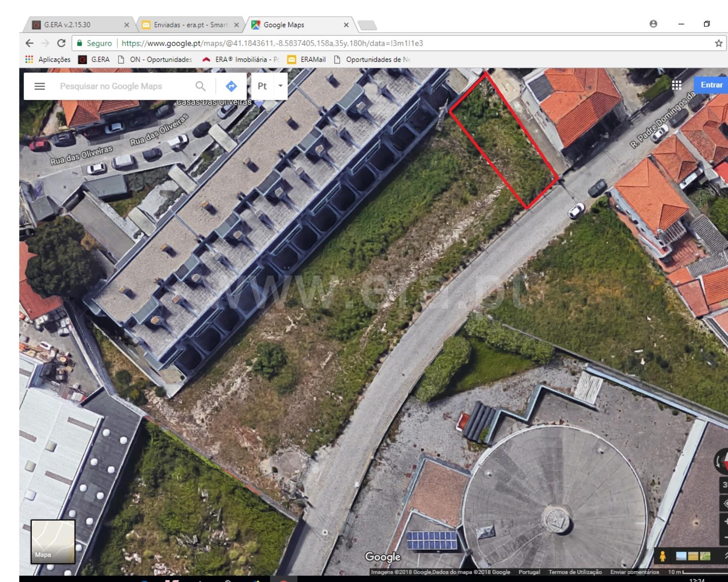Click the search magnifier icon
This screenshot has width=728, height=582.
[200, 86]
